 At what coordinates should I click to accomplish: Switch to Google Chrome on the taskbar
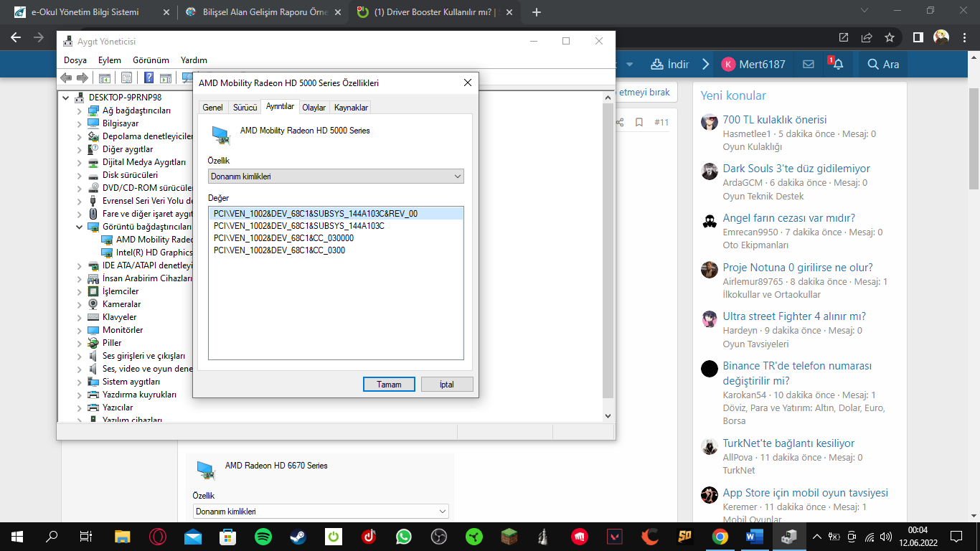click(x=720, y=537)
